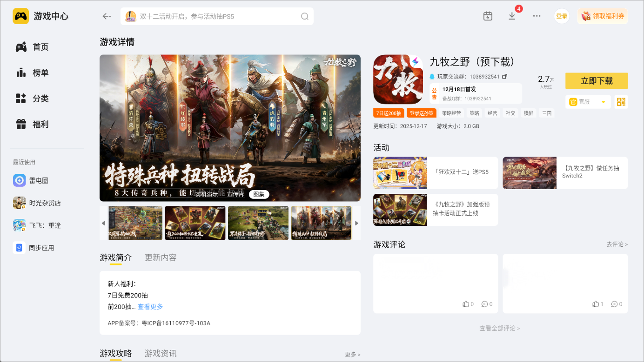Click the 登录送孙策 tag
This screenshot has height=362, width=644.
point(422,113)
